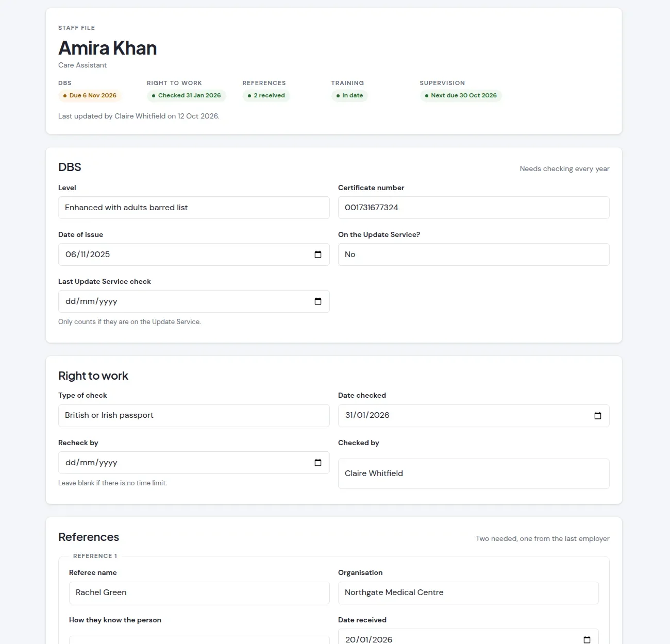The height and width of the screenshot is (644, 670).
Task: Open calendar picker for Date checked
Action: pyautogui.click(x=598, y=416)
